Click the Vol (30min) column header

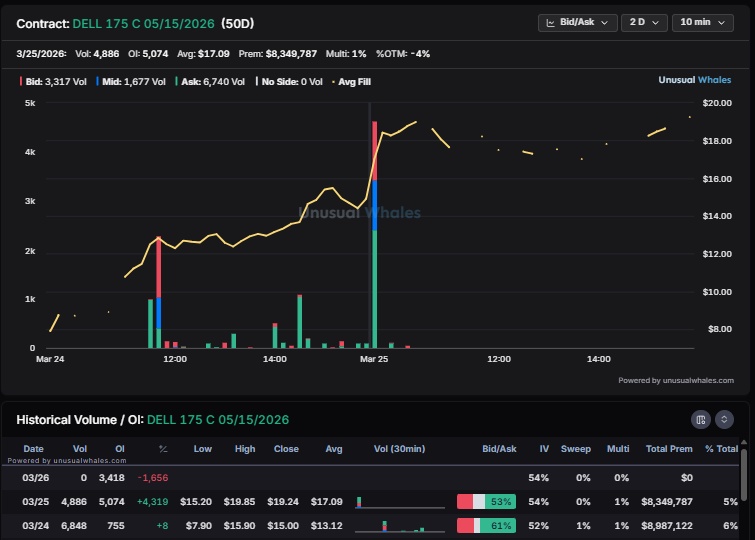[399, 449]
